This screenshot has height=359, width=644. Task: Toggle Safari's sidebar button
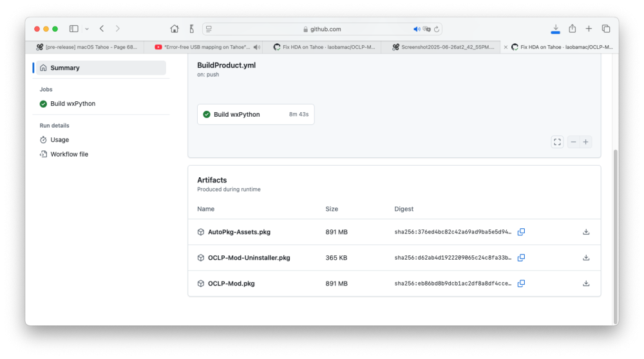click(74, 29)
